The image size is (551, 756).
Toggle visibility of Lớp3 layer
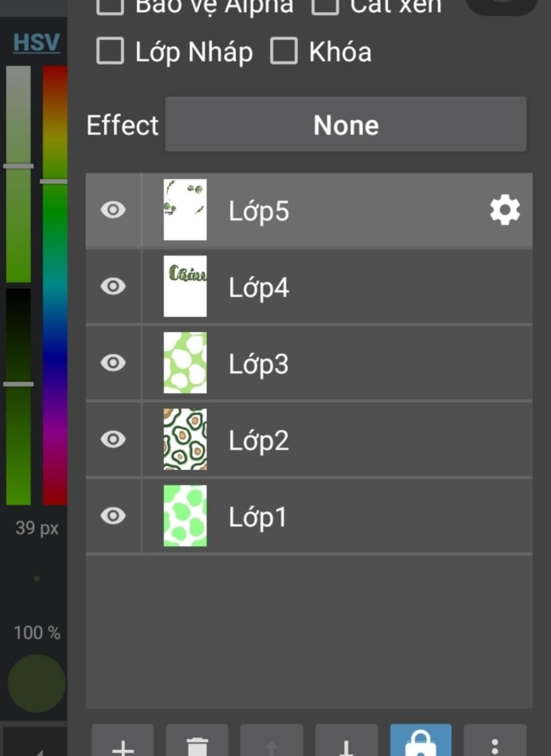[x=113, y=363]
